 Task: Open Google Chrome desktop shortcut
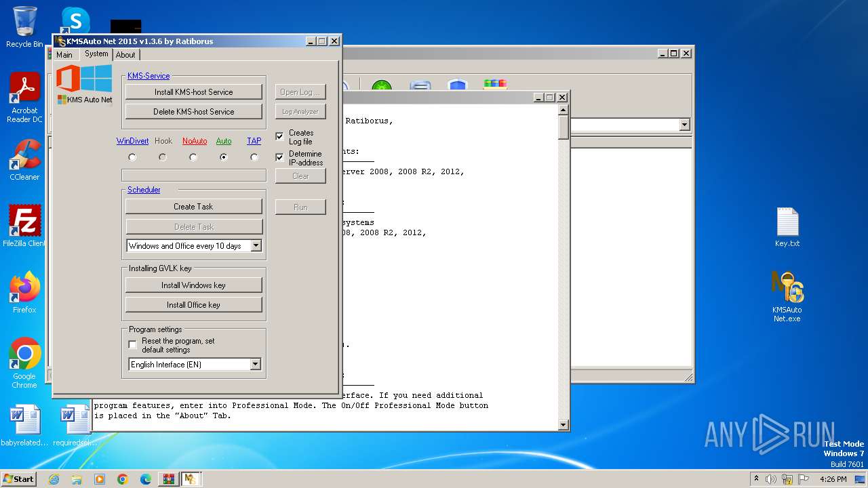coord(24,363)
